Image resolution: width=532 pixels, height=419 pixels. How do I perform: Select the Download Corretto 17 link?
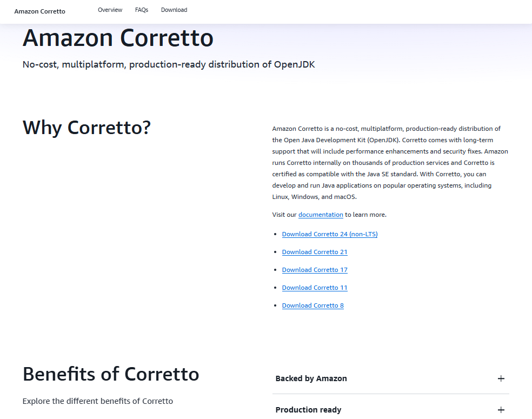(x=315, y=270)
